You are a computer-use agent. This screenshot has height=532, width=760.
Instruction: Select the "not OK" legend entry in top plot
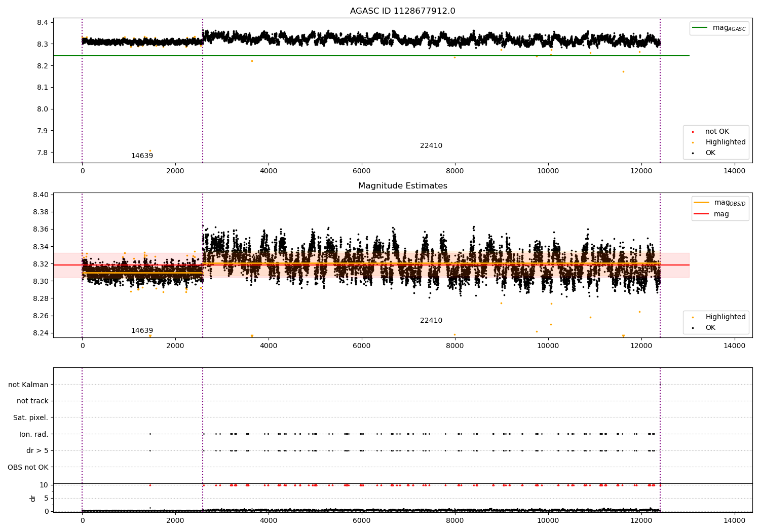(717, 132)
